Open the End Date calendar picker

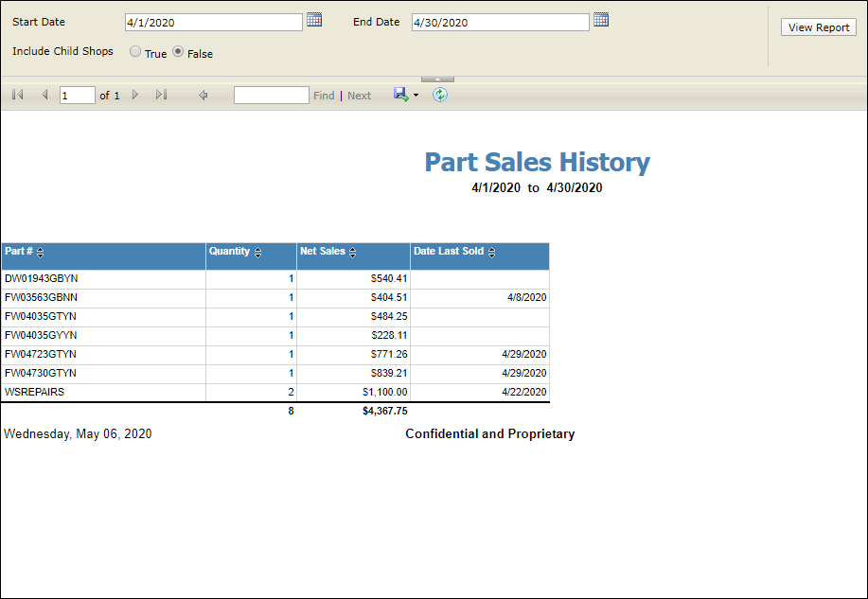coord(601,20)
